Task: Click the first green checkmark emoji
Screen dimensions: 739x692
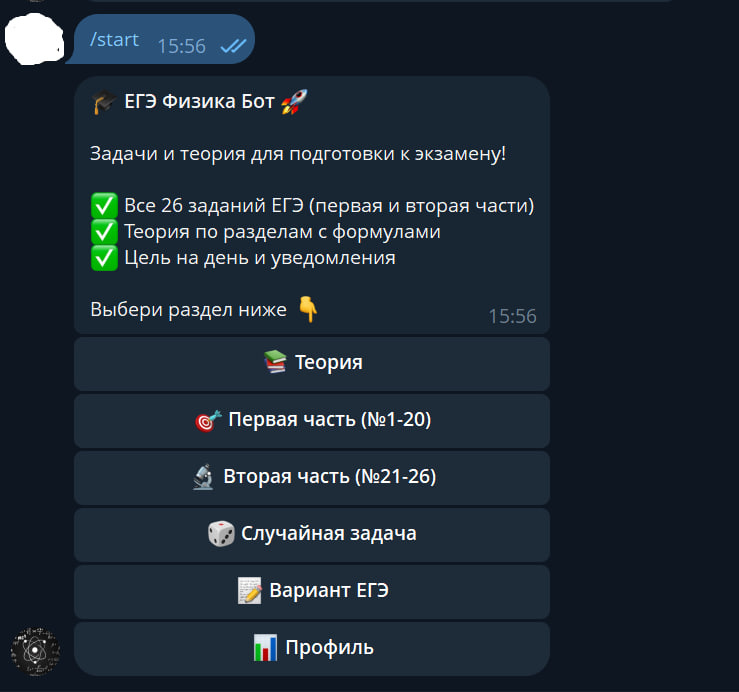Action: 104,206
